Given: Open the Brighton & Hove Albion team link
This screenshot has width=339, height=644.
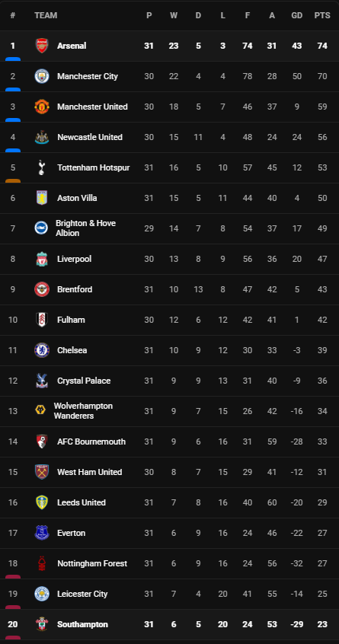Looking at the screenshot, I should pos(85,228).
